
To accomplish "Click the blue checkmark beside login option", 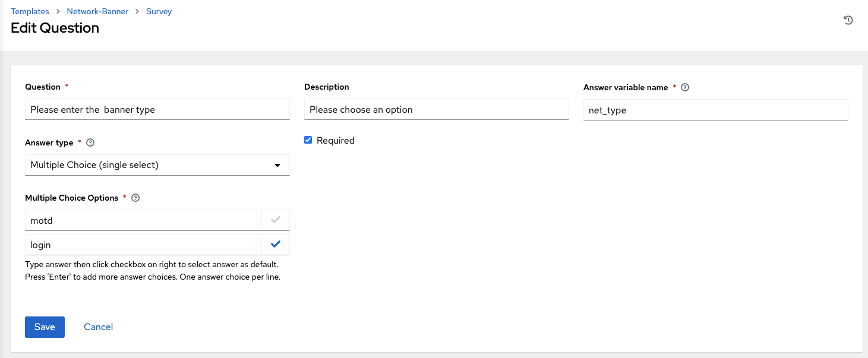I will [x=275, y=244].
